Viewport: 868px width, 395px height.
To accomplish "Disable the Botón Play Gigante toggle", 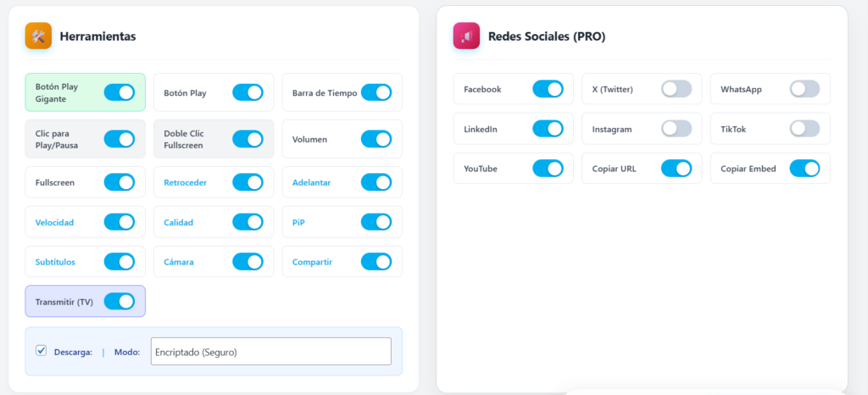I will click(x=120, y=92).
